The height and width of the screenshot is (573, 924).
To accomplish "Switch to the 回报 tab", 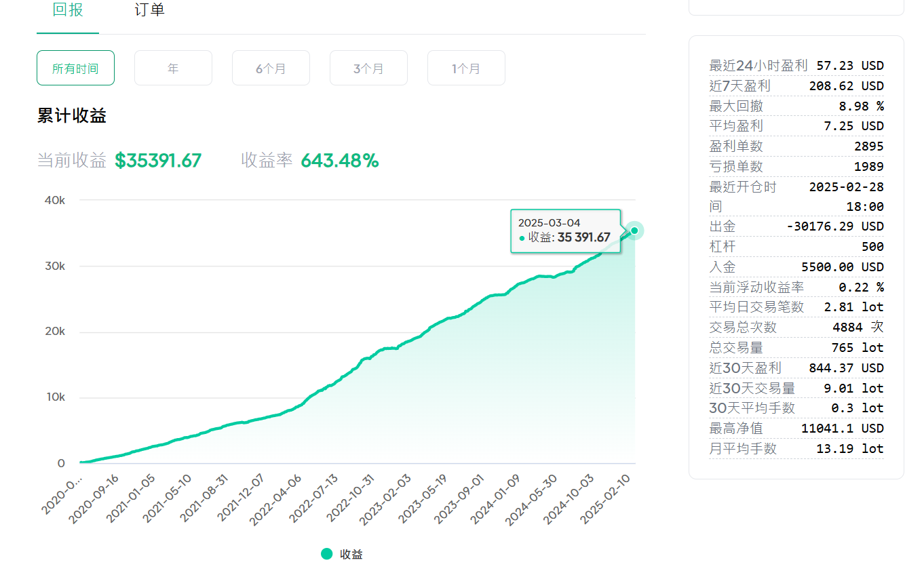I will tap(68, 11).
